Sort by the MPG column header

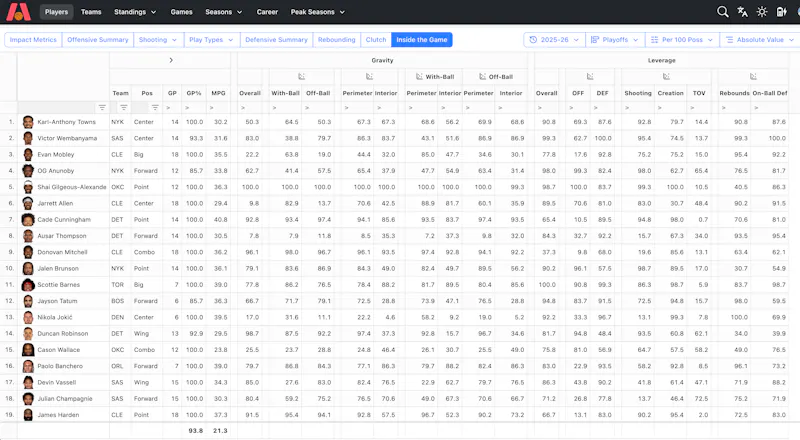pos(218,93)
